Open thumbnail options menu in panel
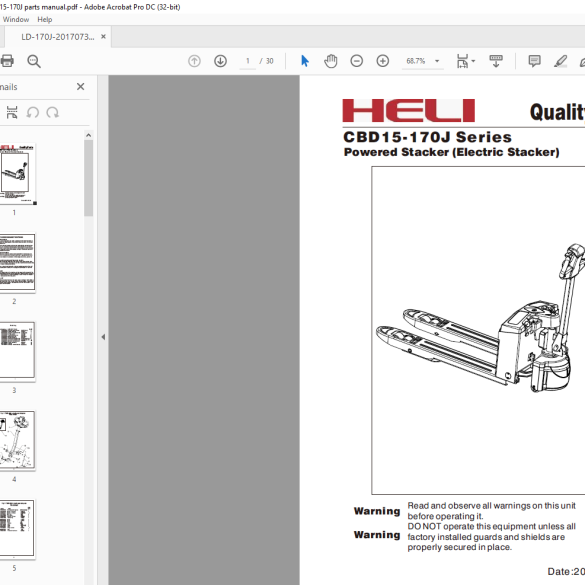585x585 pixels. pos(12,112)
